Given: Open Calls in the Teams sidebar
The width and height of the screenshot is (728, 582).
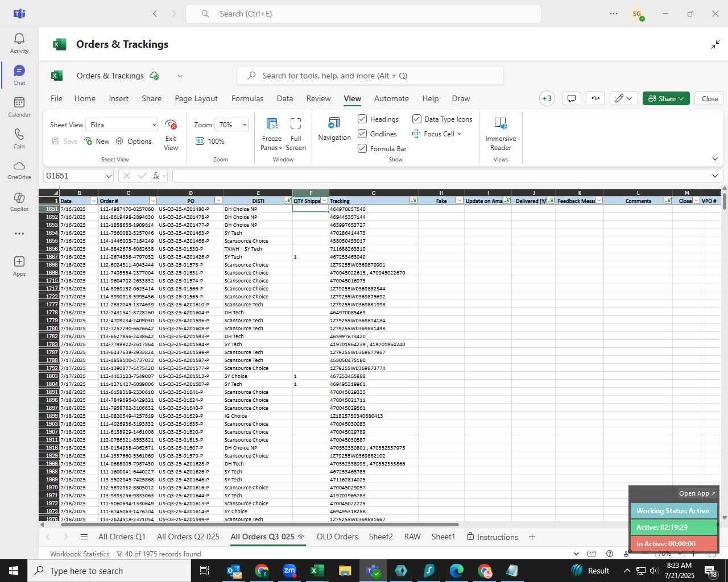Looking at the screenshot, I should click(x=19, y=139).
